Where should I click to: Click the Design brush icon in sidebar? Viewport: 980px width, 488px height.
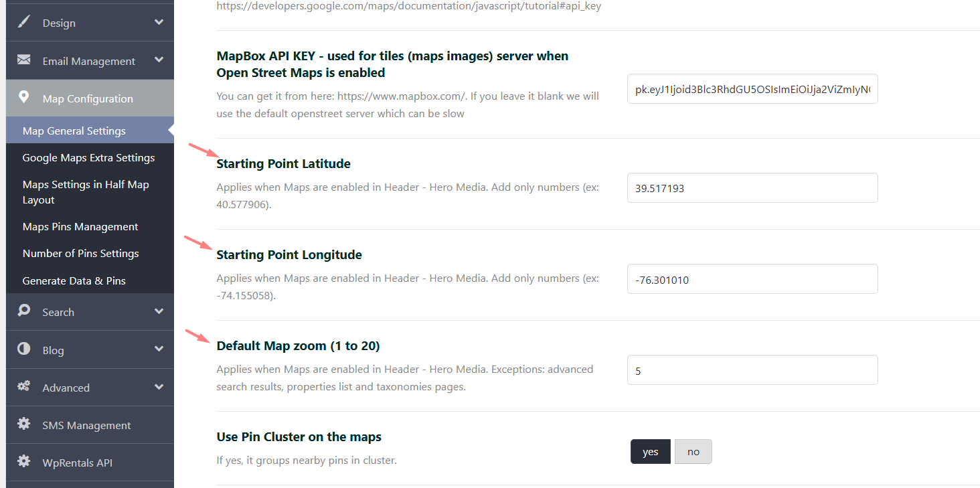click(24, 22)
